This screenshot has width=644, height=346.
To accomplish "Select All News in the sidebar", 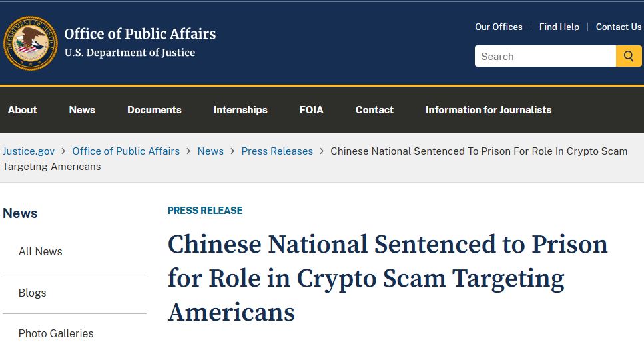I will (41, 251).
